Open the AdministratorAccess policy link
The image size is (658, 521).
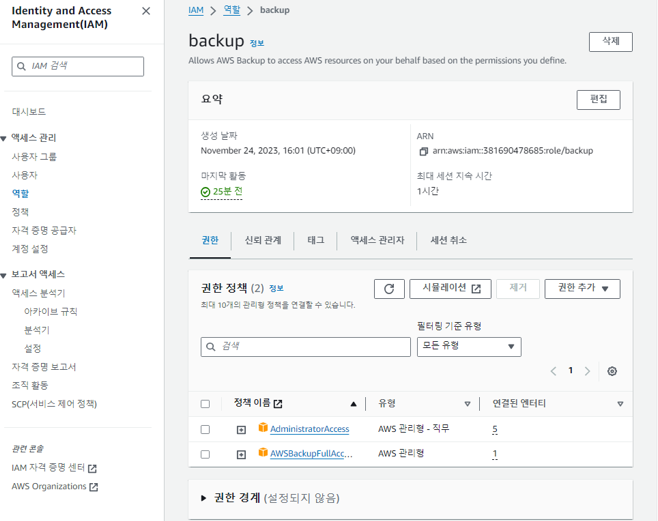pos(310,429)
